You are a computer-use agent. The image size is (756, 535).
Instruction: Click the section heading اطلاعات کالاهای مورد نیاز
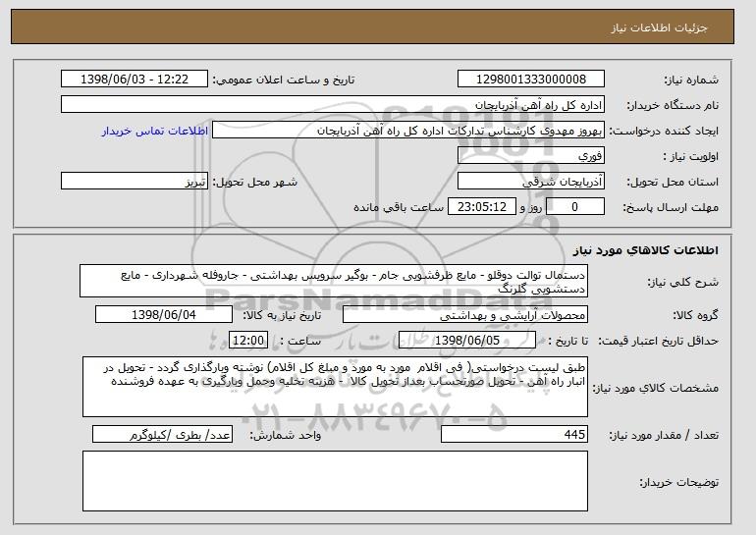click(x=646, y=250)
